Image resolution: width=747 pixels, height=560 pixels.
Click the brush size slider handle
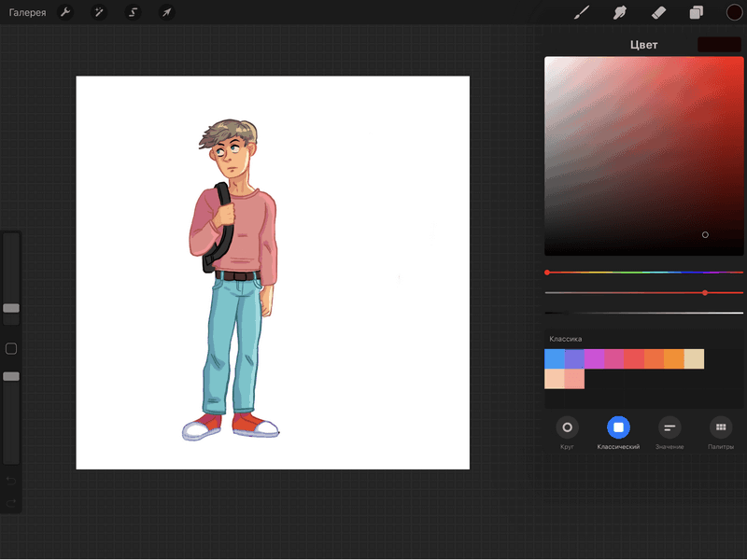11,308
